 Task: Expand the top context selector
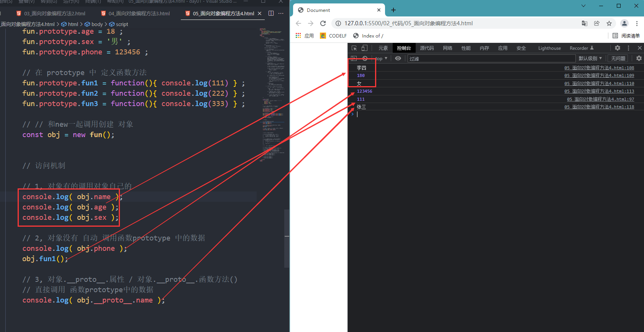pyautogui.click(x=382, y=58)
